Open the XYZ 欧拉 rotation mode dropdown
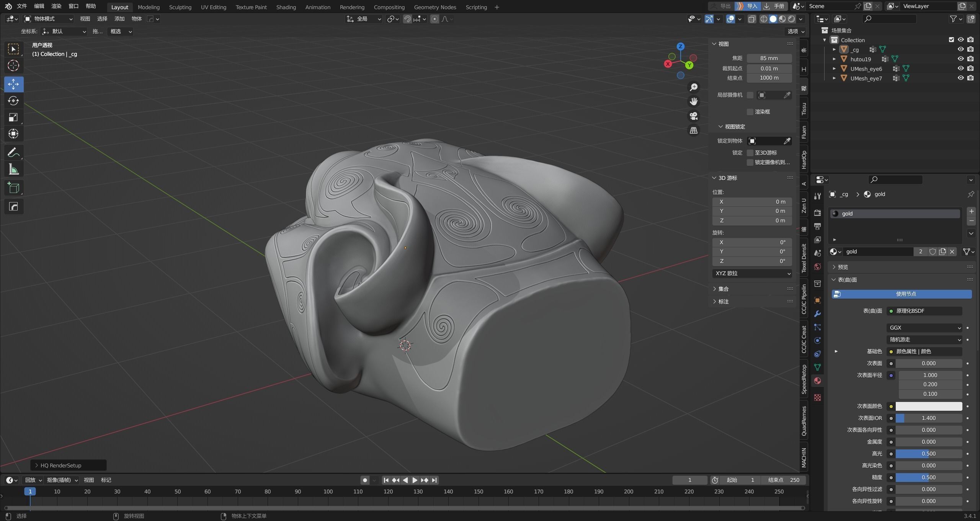The height and width of the screenshot is (521, 980). click(752, 273)
